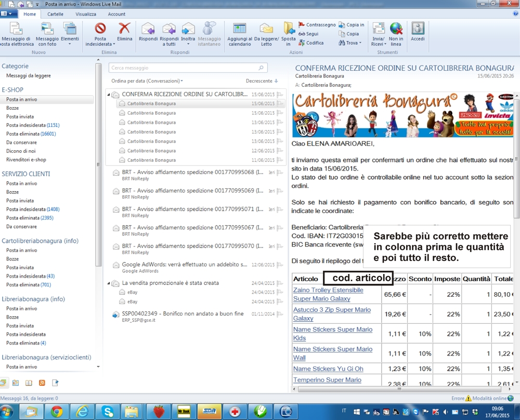Screen dimensions: 520x420
Task: Open Name Stickers Super Mario Wall link
Action: [x=333, y=353]
